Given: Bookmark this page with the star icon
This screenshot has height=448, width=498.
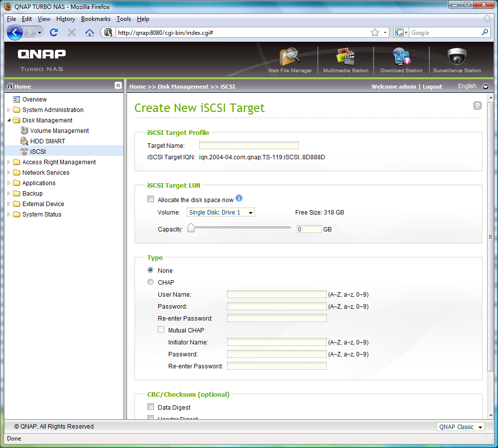Looking at the screenshot, I should tap(375, 32).
